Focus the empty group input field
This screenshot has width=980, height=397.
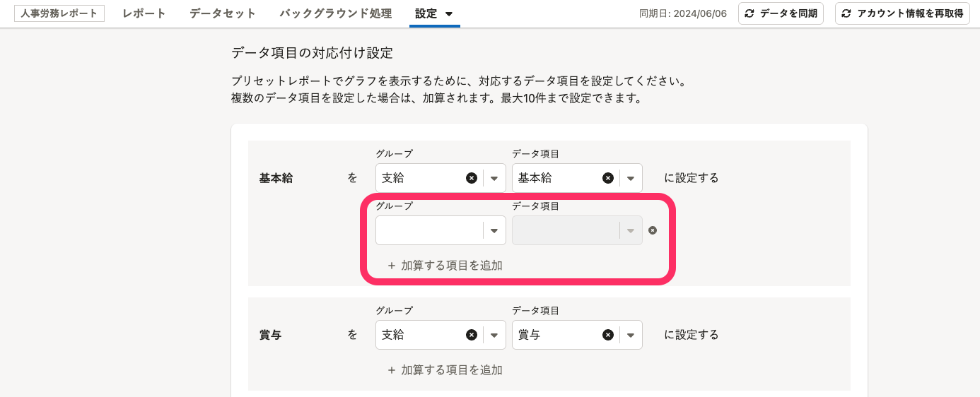click(x=429, y=230)
